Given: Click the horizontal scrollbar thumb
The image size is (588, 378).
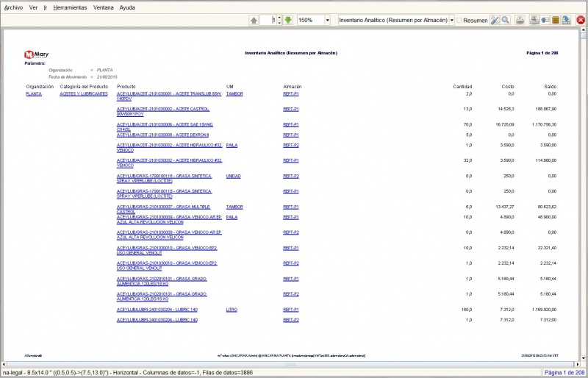Looking at the screenshot, I should 290,365.
